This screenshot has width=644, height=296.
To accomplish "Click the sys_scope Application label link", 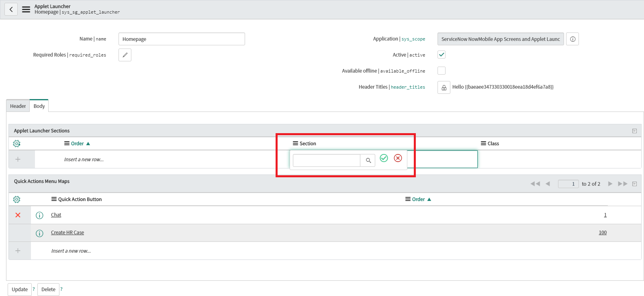I will click(413, 39).
